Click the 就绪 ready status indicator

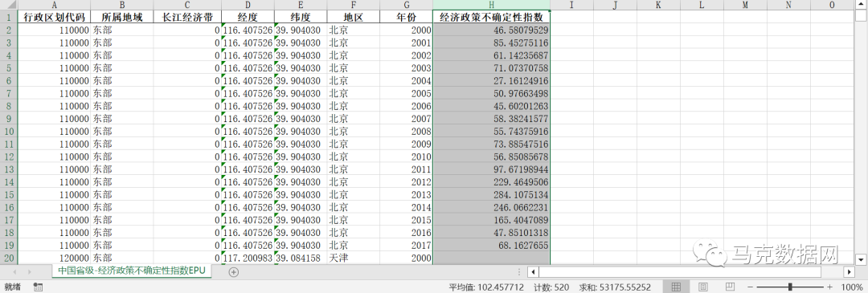(12, 287)
